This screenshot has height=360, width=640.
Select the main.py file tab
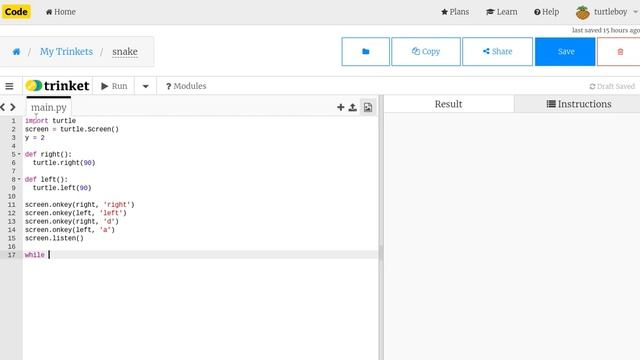click(49, 107)
